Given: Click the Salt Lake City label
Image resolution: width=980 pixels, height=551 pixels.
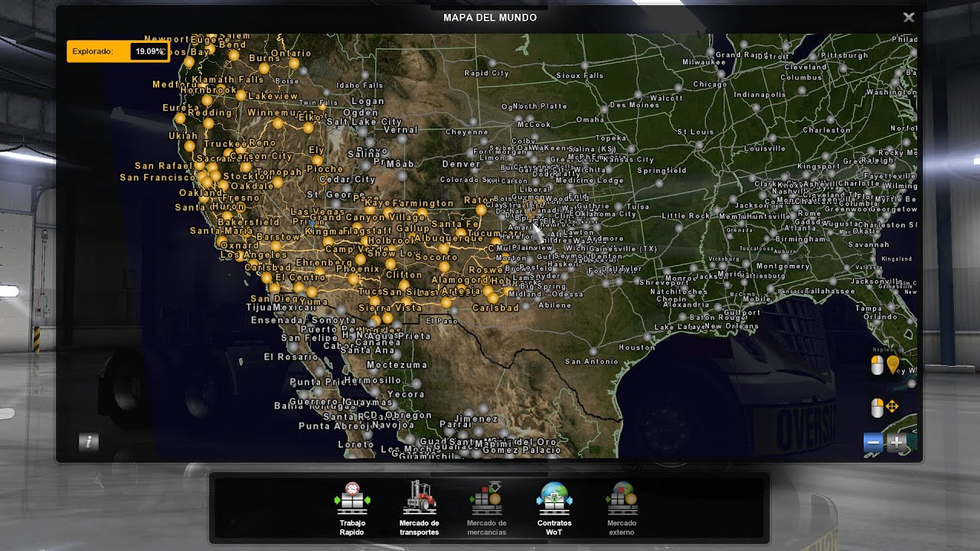Looking at the screenshot, I should (364, 122).
